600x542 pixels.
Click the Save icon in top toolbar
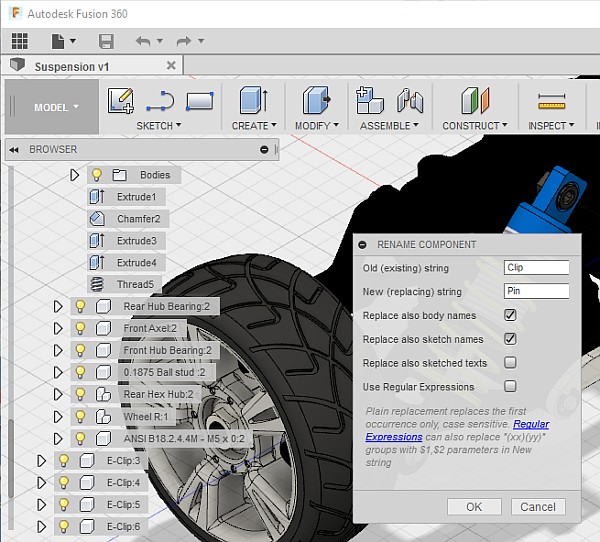tap(106, 41)
